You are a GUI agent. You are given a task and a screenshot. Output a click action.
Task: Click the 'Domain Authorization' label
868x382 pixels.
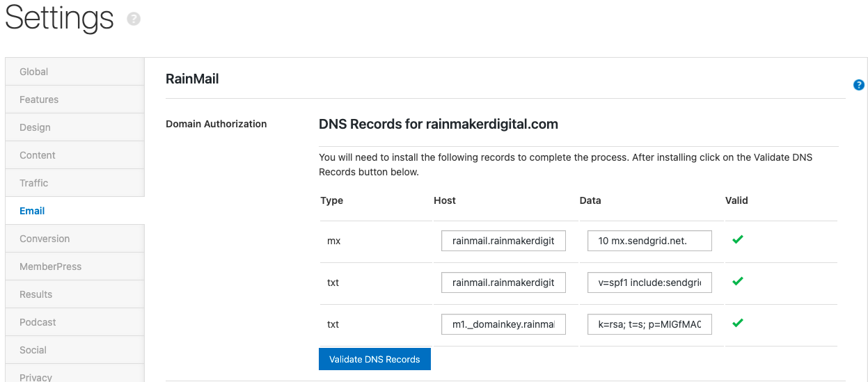click(x=216, y=124)
